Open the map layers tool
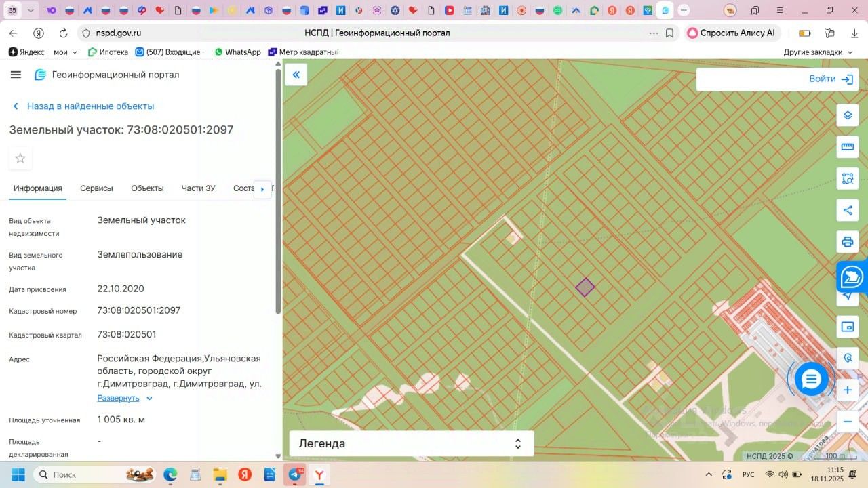Viewport: 868px width, 488px height. click(847, 115)
